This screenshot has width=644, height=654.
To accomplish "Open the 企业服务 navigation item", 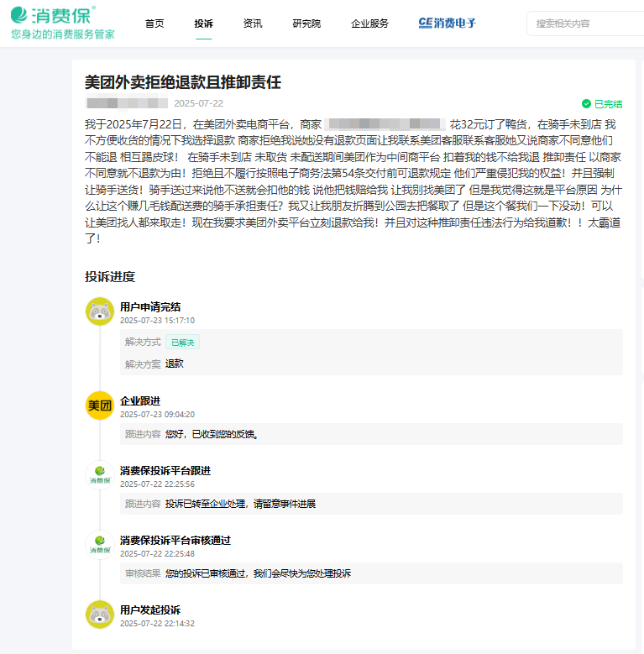I will tap(369, 24).
